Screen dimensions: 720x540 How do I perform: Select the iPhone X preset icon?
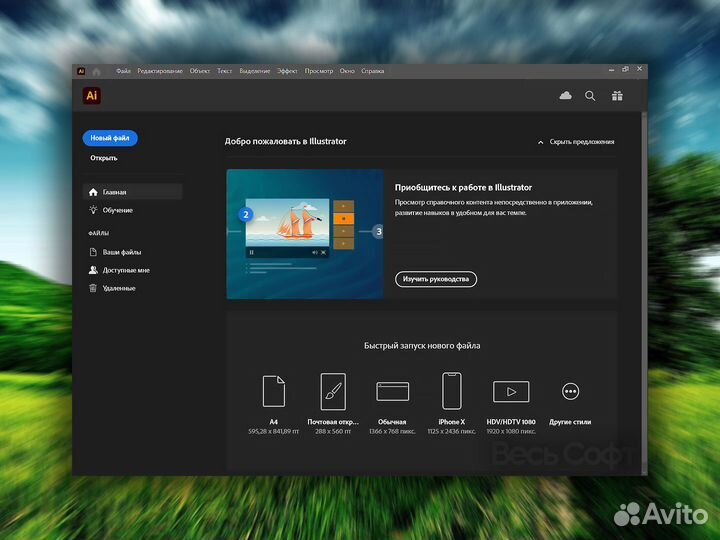click(451, 391)
